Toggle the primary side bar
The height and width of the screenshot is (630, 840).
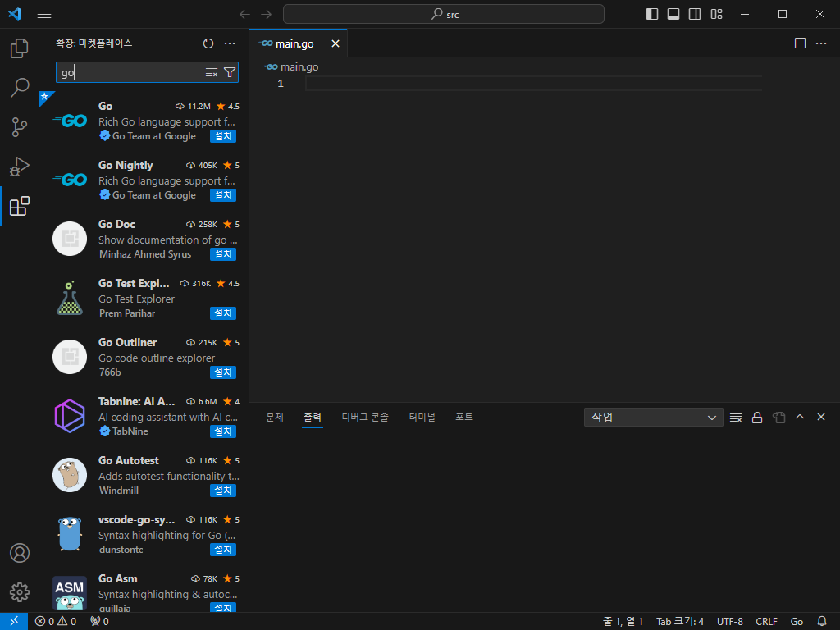pos(652,15)
